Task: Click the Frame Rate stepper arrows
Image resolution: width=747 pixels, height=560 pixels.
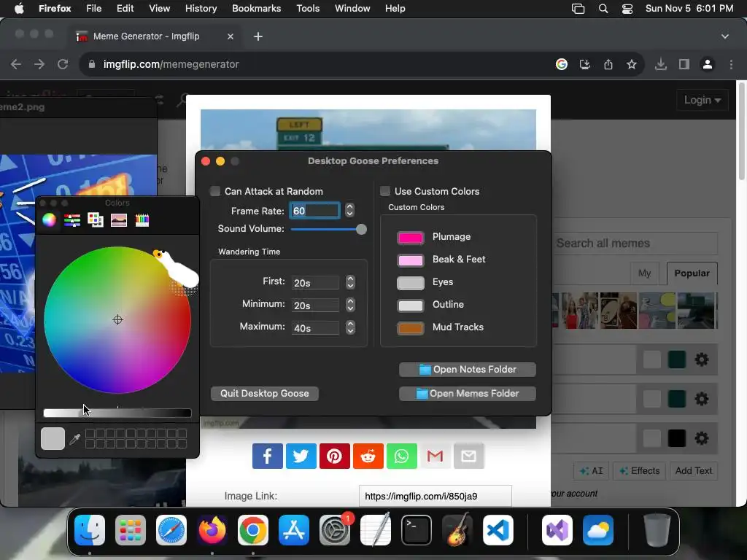Action: [x=349, y=210]
